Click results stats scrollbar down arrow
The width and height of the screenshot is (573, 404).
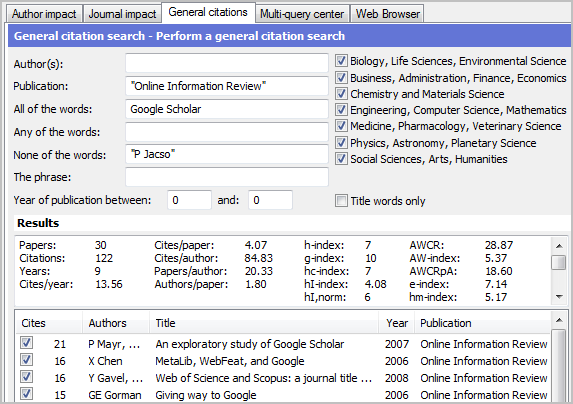pos(559,297)
